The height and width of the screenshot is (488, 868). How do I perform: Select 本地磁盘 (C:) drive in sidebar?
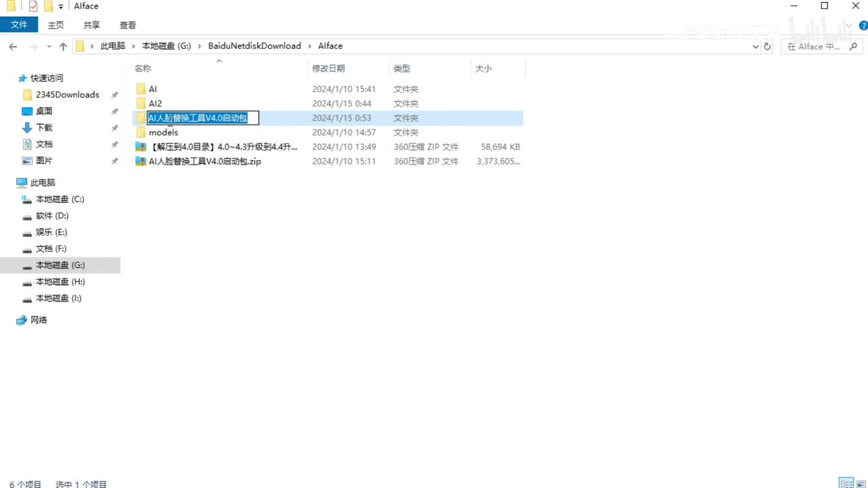pos(60,199)
